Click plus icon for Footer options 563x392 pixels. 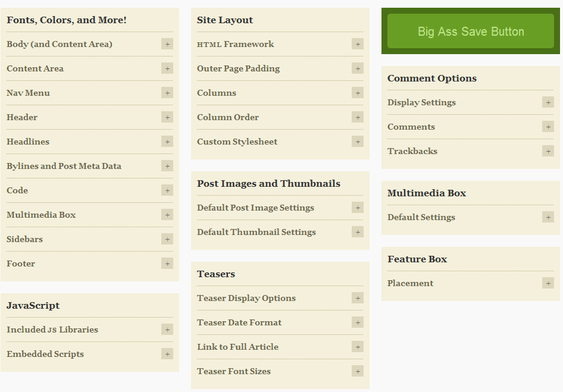click(167, 264)
